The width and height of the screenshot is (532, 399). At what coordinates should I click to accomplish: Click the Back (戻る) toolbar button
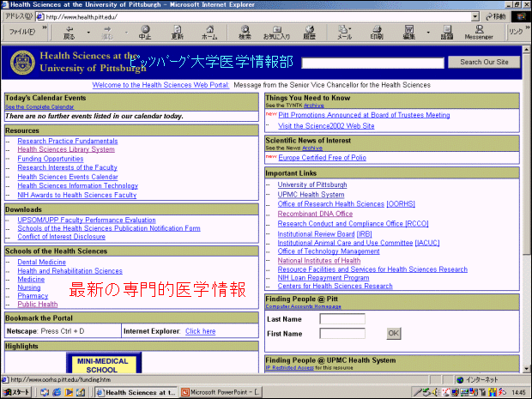coord(69,32)
